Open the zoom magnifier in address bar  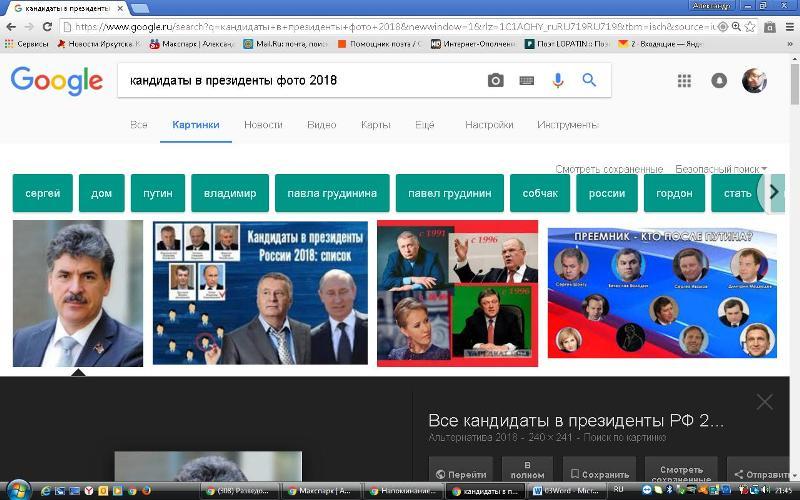736,27
